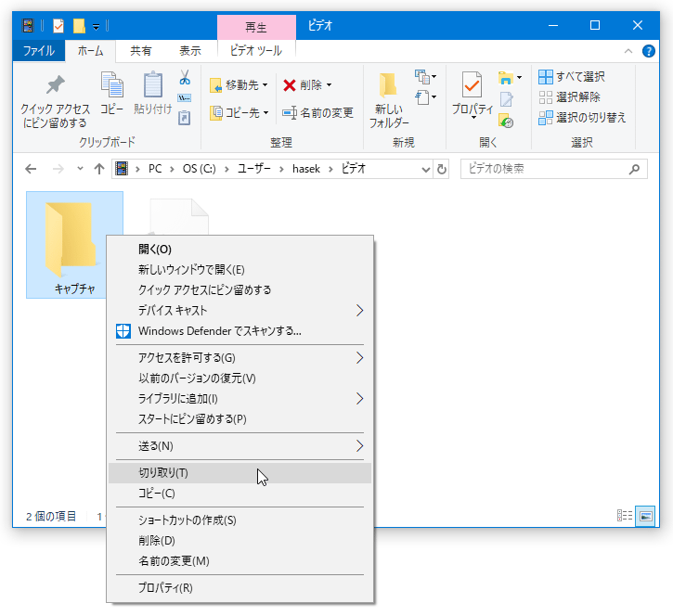673x616 pixels.
Task: Click Select none (選択解除)
Action: tap(570, 97)
